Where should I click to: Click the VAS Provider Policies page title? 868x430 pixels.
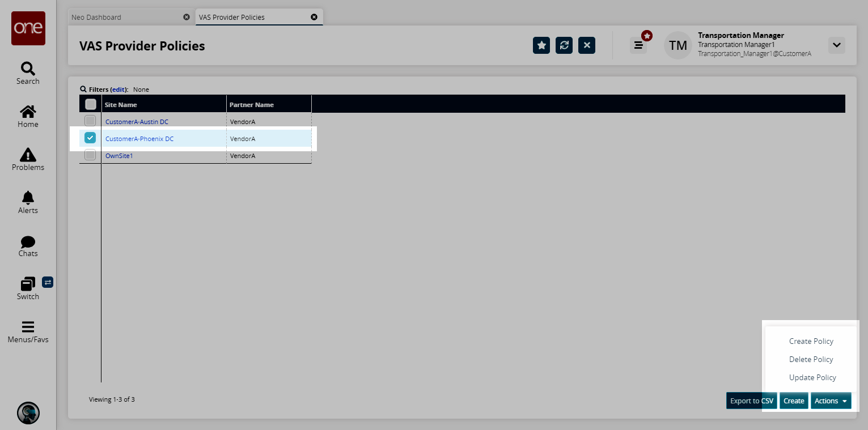click(x=142, y=46)
